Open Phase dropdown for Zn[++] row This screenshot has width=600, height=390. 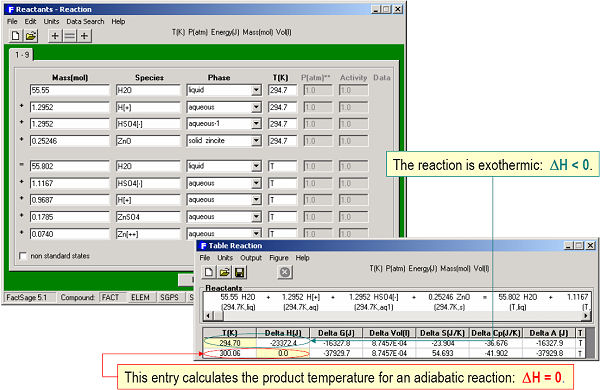pos(256,233)
